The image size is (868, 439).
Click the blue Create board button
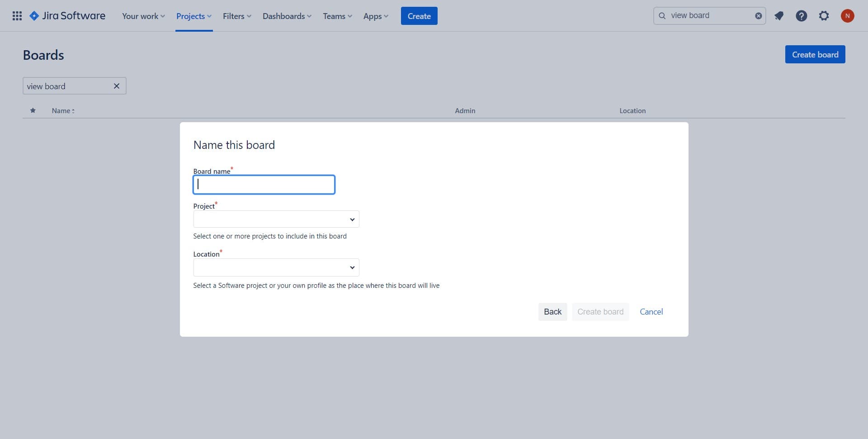tap(815, 54)
